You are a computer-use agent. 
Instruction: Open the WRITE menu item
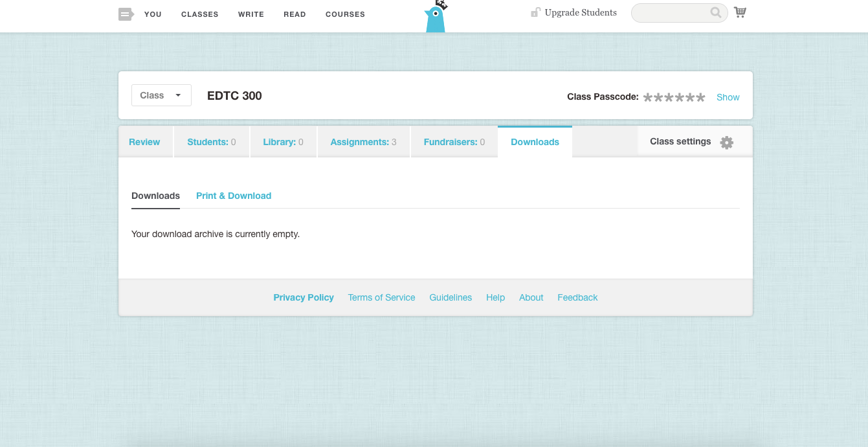[251, 14]
